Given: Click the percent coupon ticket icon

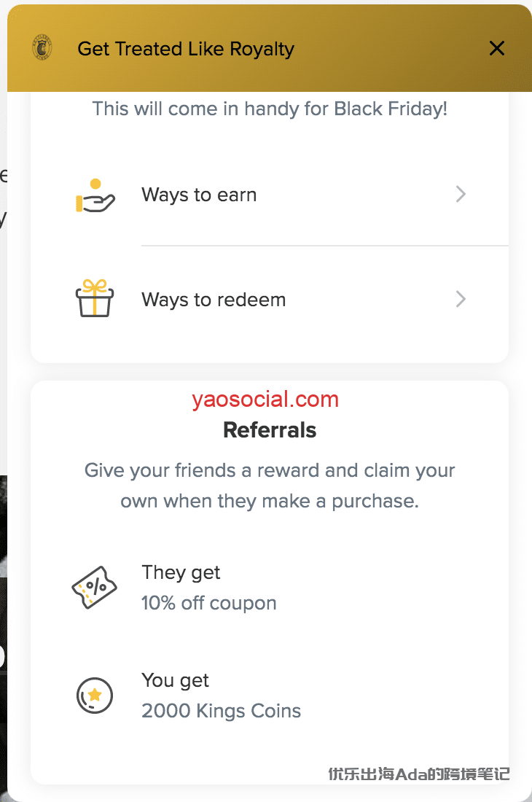Looking at the screenshot, I should [x=95, y=588].
